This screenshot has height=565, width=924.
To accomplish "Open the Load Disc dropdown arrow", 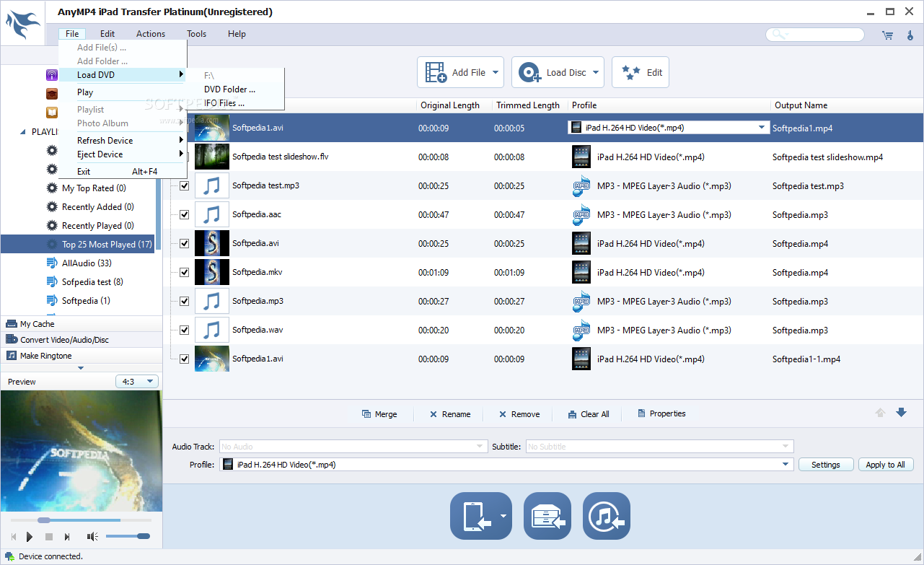I will click(x=596, y=72).
